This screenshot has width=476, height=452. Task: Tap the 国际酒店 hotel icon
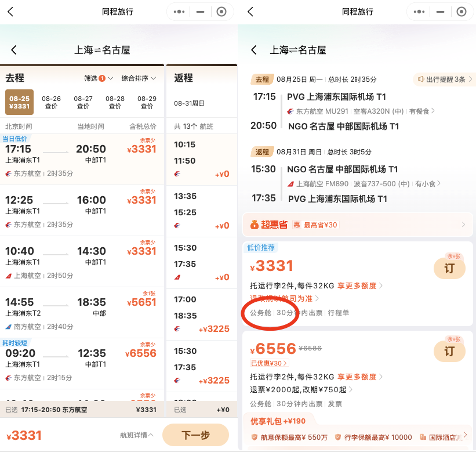pos(423,437)
